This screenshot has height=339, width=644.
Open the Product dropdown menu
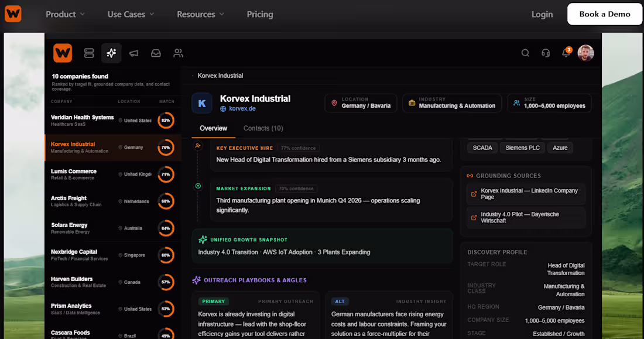(66, 15)
